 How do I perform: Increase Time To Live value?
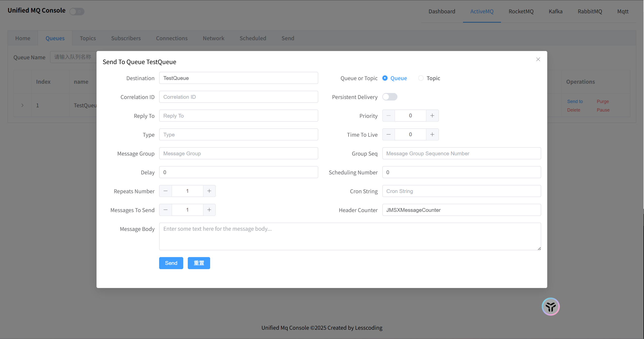point(432,134)
